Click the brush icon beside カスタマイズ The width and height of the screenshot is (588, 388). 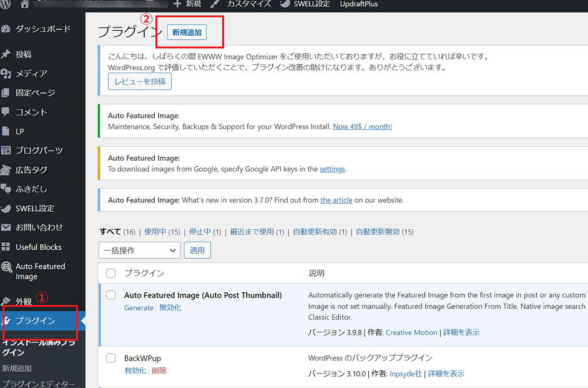215,4
